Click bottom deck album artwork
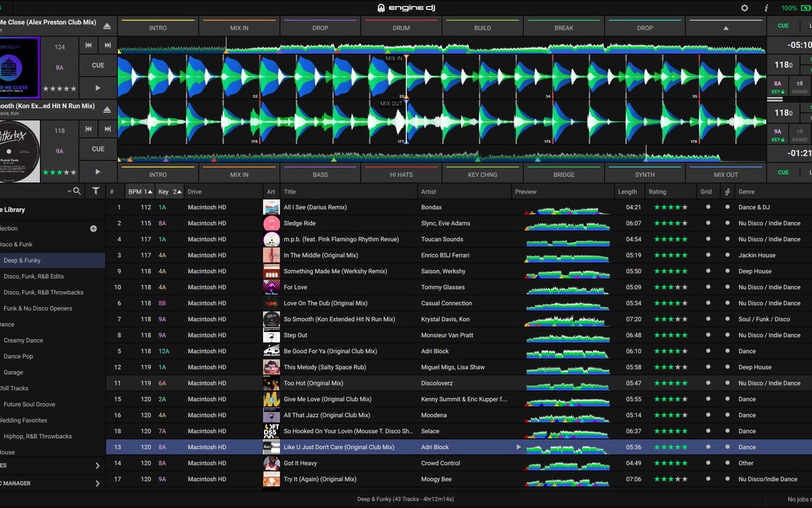This screenshot has height=508, width=812. pyautogui.click(x=20, y=151)
